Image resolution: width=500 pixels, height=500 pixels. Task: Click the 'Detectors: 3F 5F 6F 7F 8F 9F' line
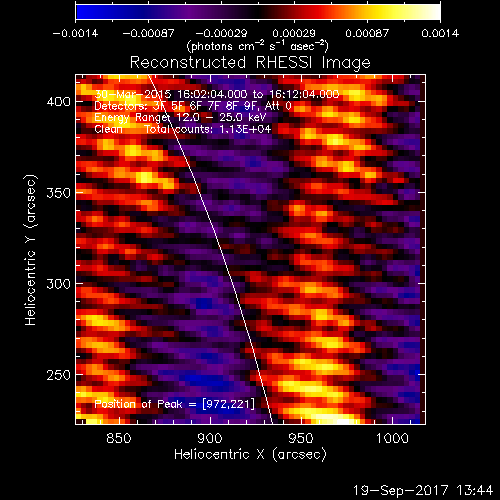(x=193, y=106)
